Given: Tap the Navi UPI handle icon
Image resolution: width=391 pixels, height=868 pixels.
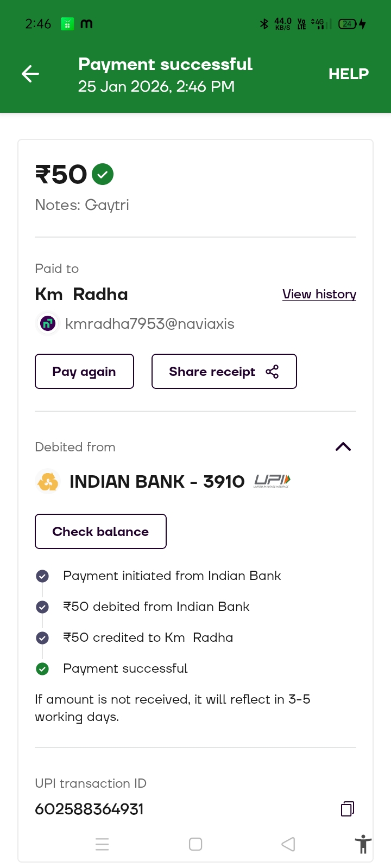Looking at the screenshot, I should click(x=48, y=324).
